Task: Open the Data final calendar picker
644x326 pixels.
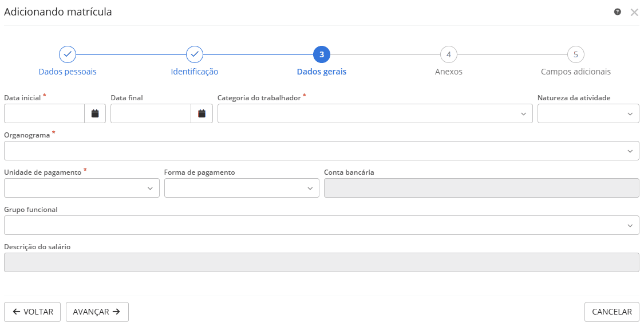Action: pos(202,113)
